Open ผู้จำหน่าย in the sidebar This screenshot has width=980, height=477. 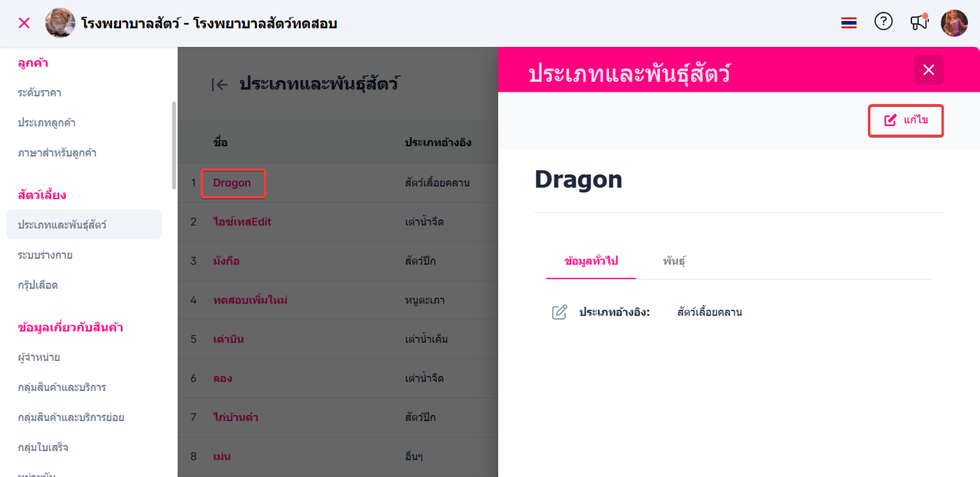click(39, 357)
